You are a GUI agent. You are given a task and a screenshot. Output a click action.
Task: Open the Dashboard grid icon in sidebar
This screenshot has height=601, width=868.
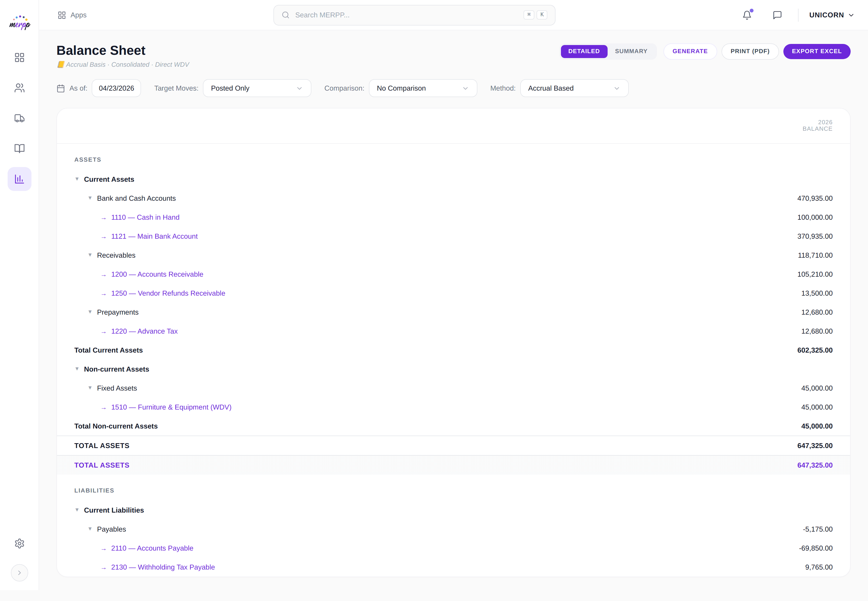19,57
